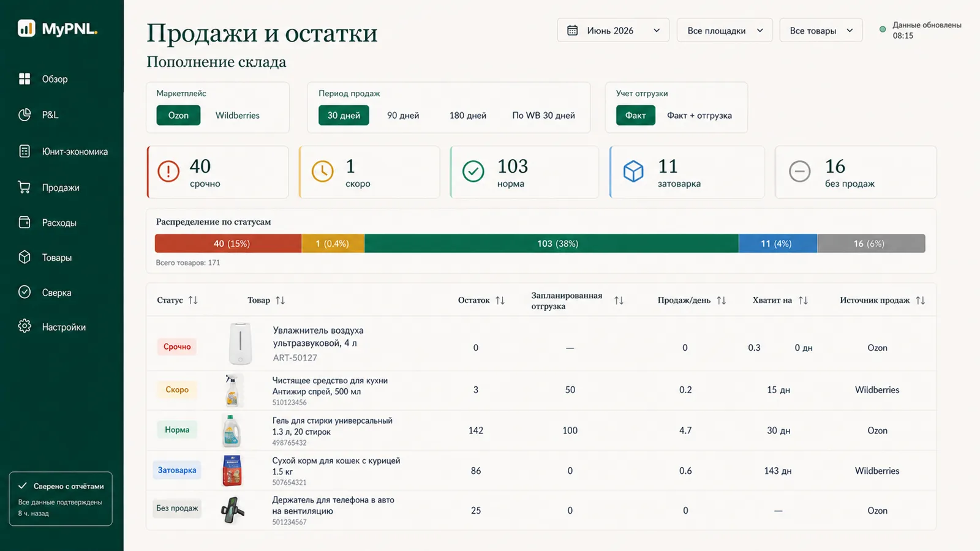The image size is (980, 551).
Task: Go to Продажи menu item
Action: (x=61, y=187)
